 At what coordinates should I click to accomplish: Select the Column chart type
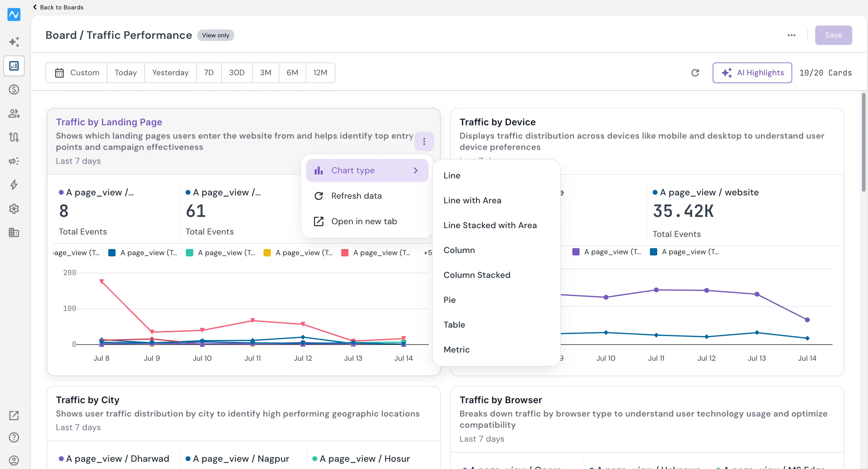point(496,250)
